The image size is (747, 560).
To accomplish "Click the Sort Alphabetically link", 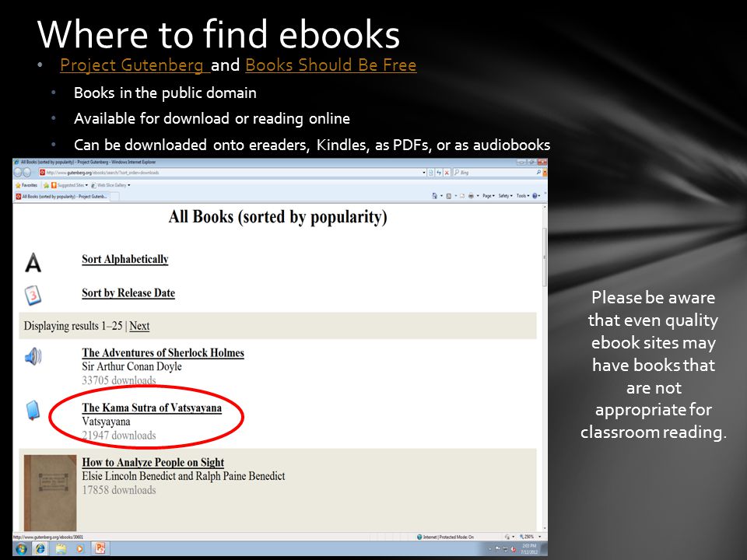I will pos(124,259).
